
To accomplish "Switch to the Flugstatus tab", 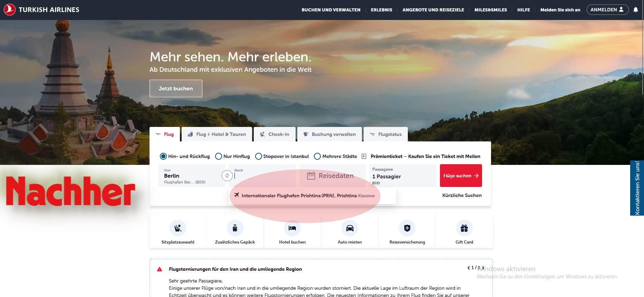I will 385,134.
